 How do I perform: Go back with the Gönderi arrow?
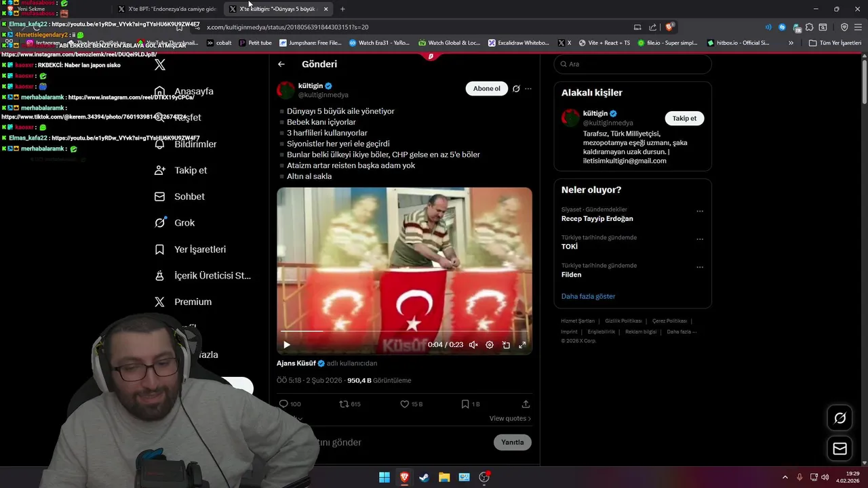[281, 64]
